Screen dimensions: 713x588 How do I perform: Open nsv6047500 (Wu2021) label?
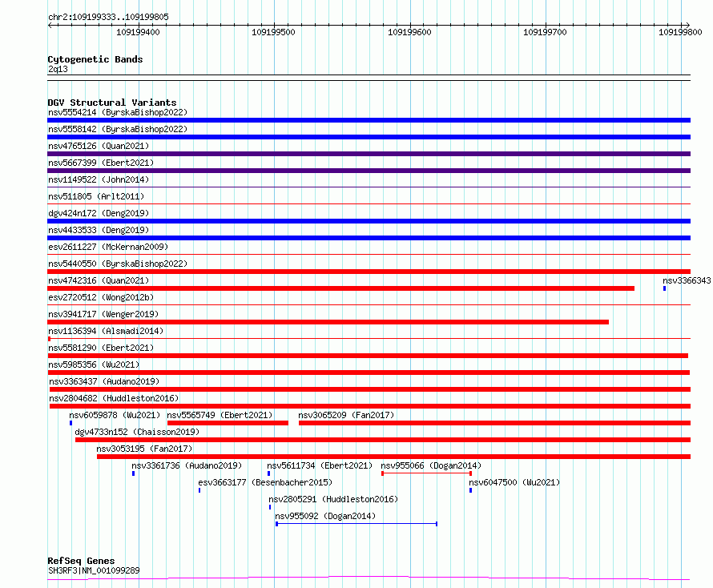[514, 482]
